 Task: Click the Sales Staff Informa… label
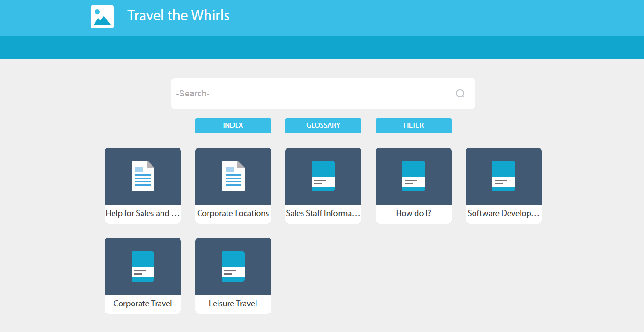click(323, 213)
